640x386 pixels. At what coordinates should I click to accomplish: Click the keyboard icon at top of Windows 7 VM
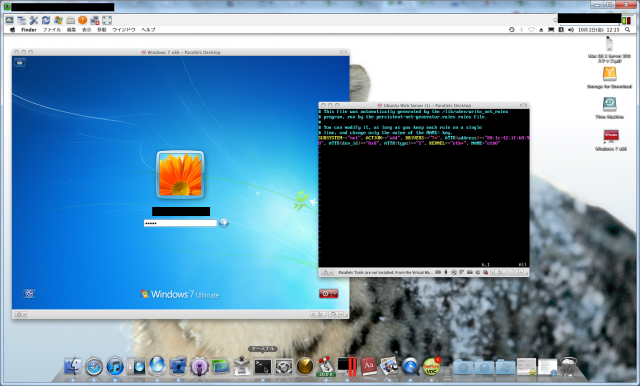coord(20,62)
